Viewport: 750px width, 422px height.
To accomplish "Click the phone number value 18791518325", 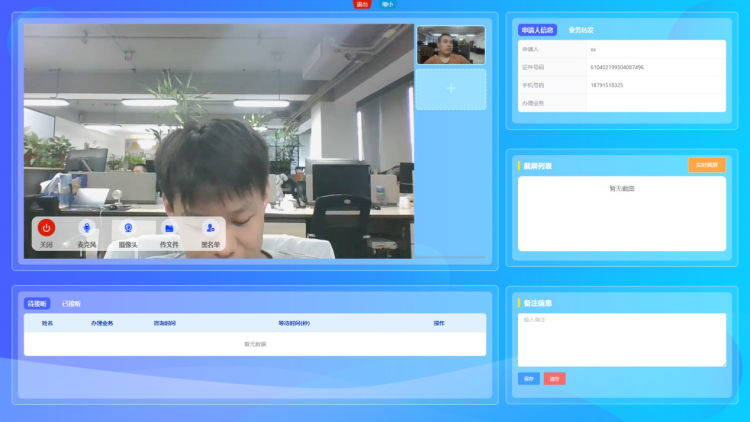I will click(x=607, y=85).
